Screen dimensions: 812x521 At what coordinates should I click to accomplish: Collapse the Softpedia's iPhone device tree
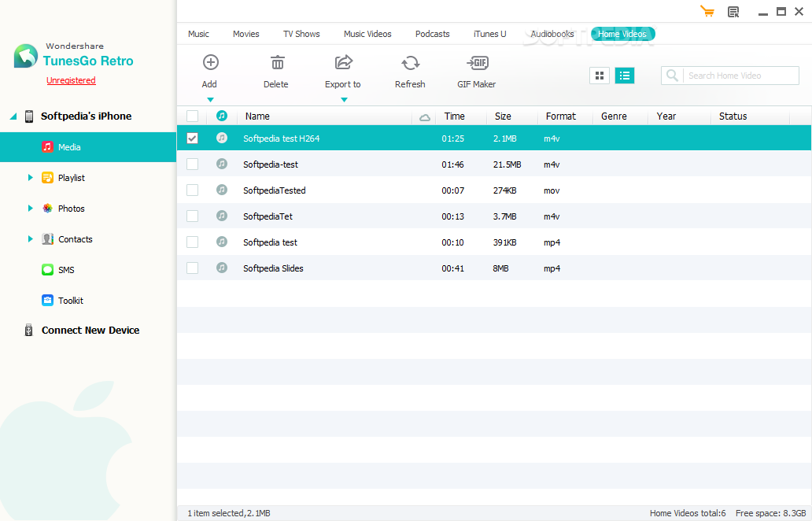point(13,116)
